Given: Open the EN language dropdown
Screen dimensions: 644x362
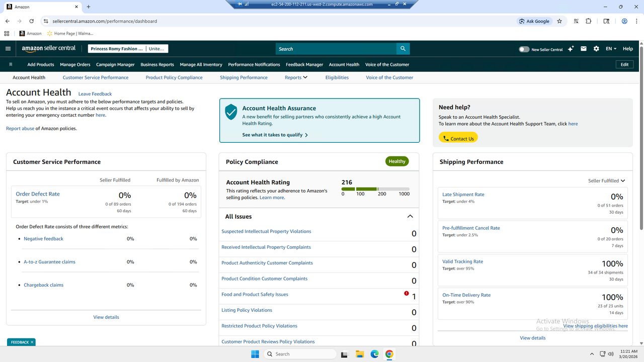Looking at the screenshot, I should click(611, 49).
